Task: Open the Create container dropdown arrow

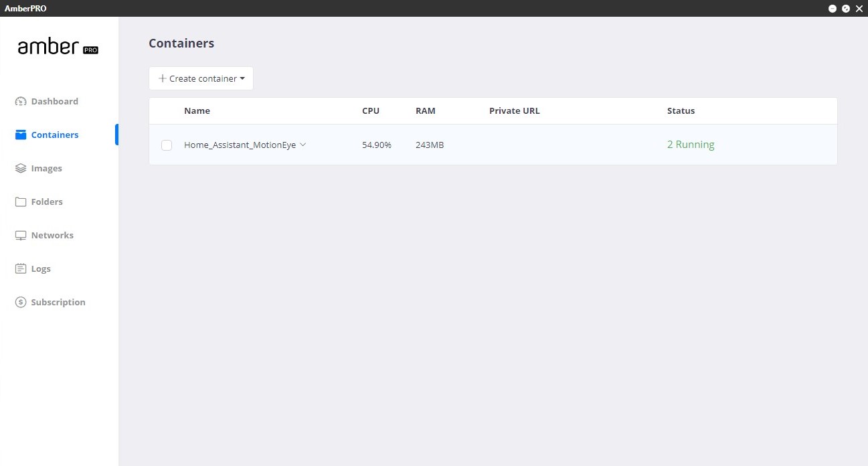Action: (242, 79)
